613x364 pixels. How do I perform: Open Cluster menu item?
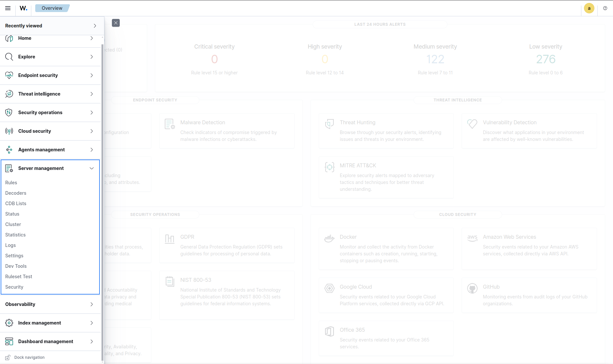(13, 224)
